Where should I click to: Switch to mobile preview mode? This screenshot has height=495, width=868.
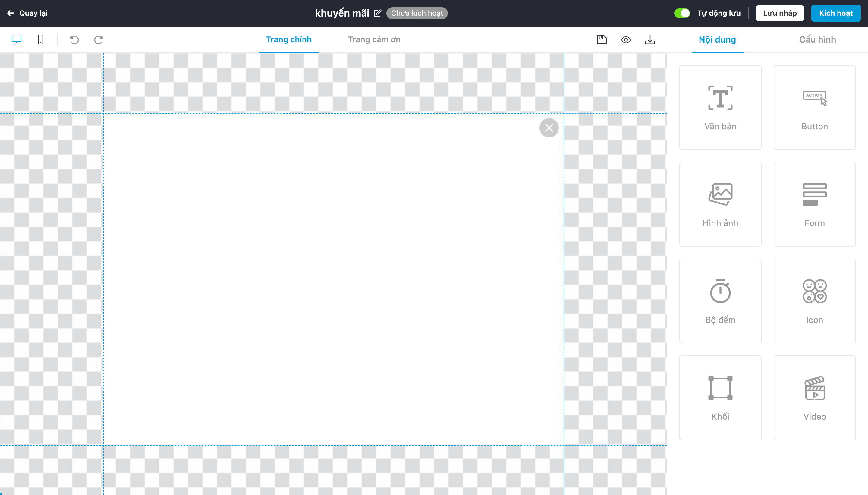[x=40, y=39]
